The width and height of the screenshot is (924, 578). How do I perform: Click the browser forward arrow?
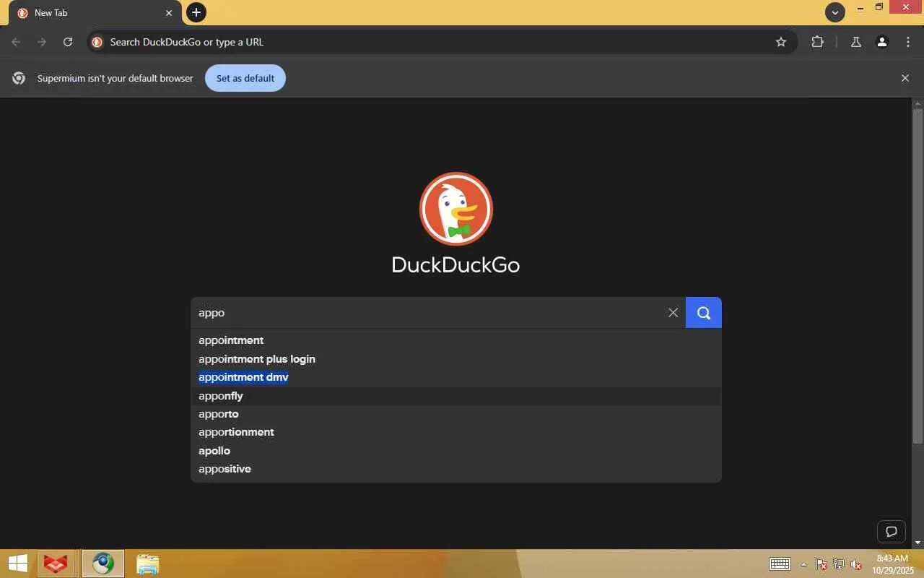[42, 42]
